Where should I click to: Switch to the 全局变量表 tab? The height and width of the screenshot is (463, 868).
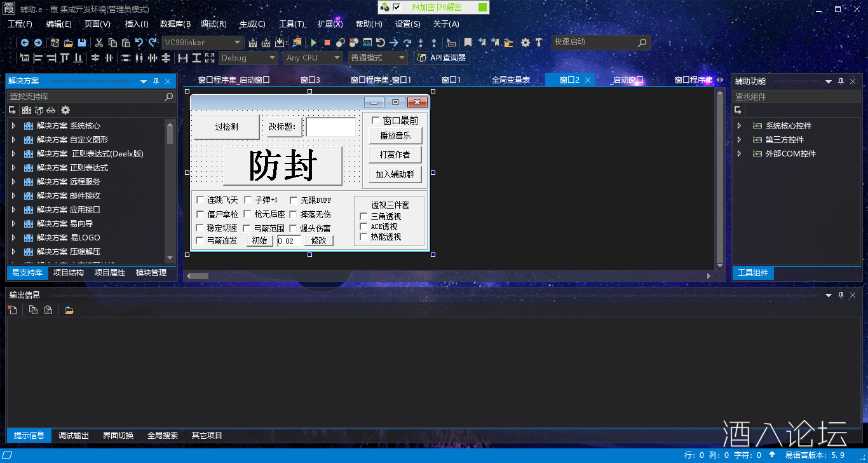point(511,80)
